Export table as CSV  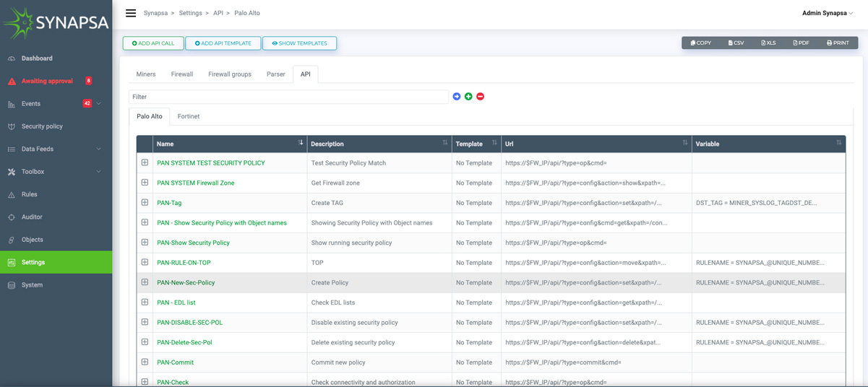click(736, 43)
